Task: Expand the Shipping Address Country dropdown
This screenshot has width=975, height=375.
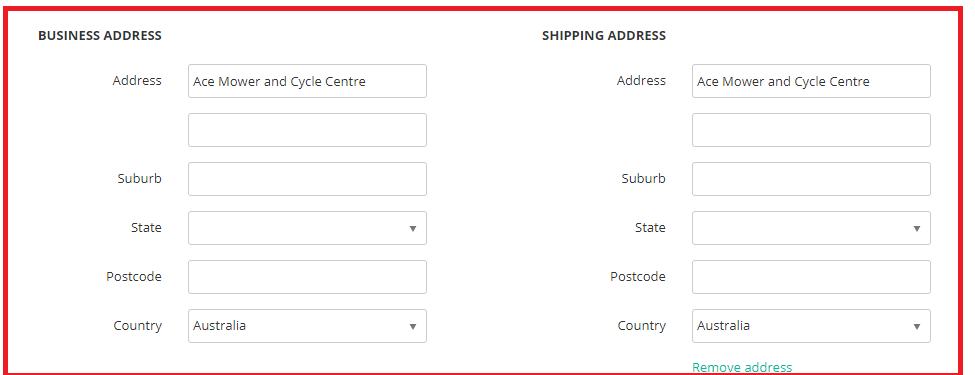Action: 811,326
